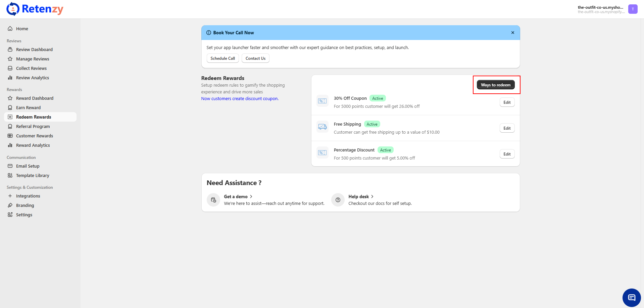Viewport: 644px width, 308px height.
Task: Click the Retenzy logo
Action: pos(35,9)
